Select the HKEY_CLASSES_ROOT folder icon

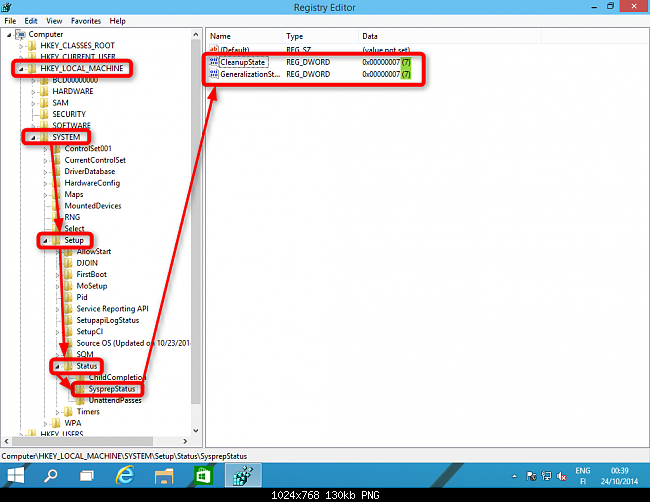point(32,45)
